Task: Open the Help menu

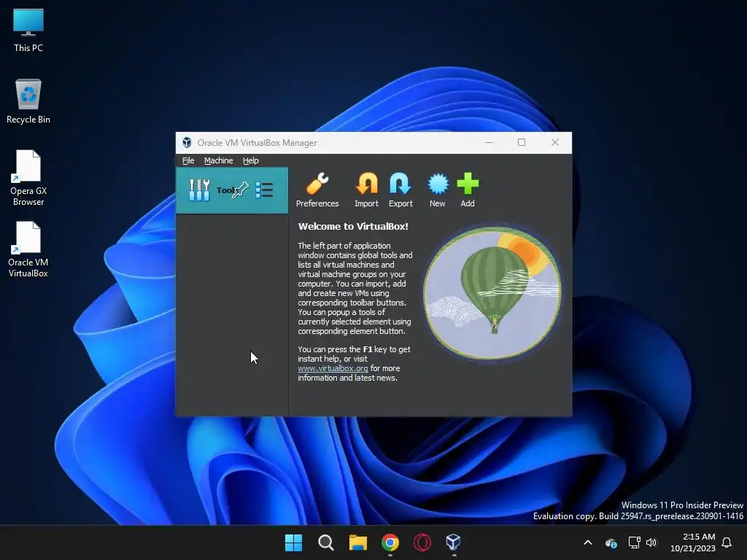Action: point(251,160)
